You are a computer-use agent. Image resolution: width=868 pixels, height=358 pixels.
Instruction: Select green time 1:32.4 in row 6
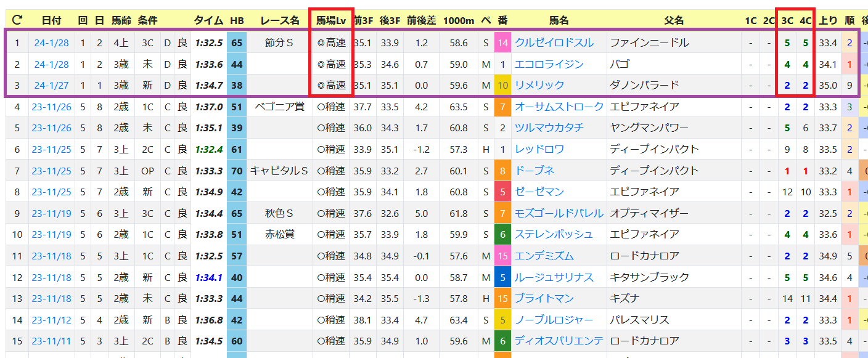pos(208,149)
